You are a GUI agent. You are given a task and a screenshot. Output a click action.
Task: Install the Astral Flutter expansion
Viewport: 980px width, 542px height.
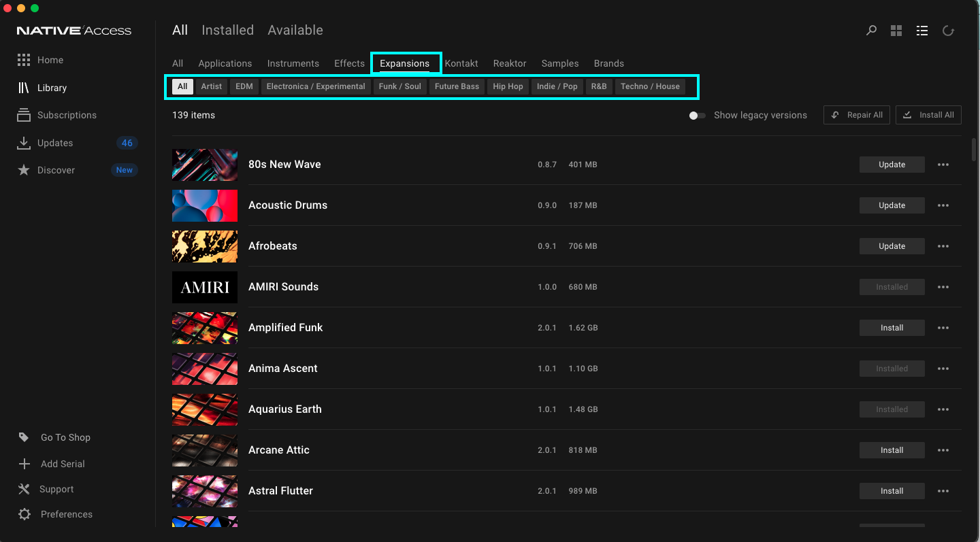click(892, 491)
